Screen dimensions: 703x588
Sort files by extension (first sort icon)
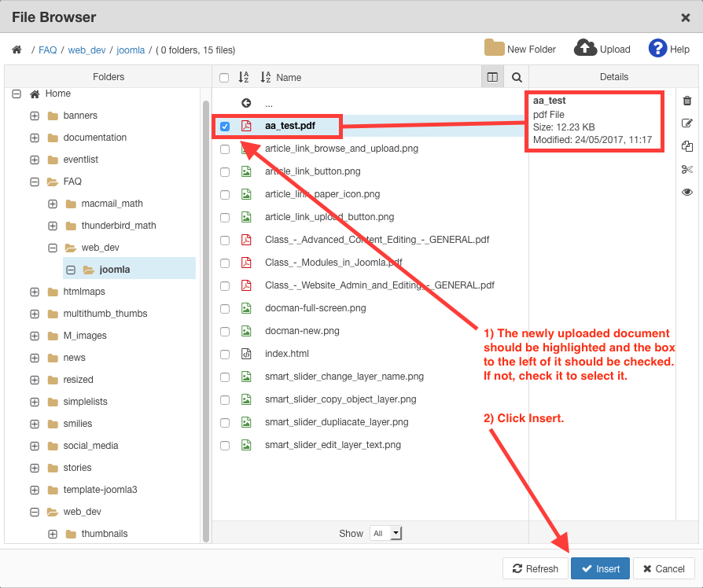244,77
